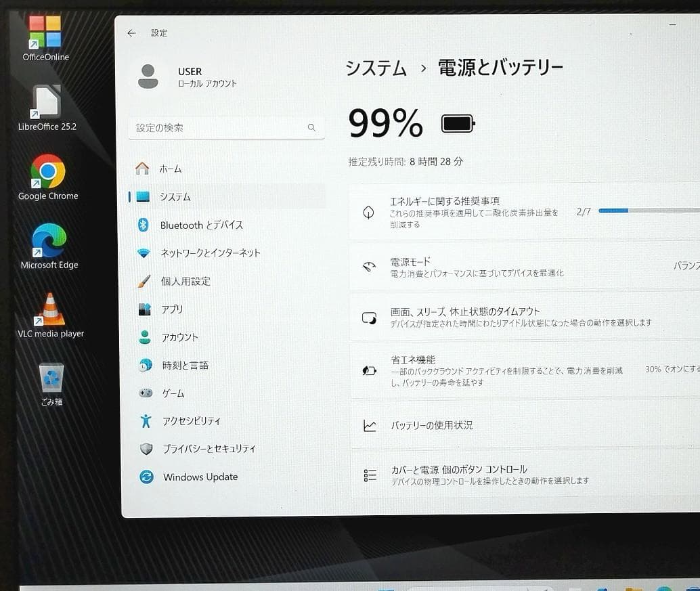Select the アカウント section icon
Image resolution: width=700 pixels, height=591 pixels.
pyautogui.click(x=146, y=337)
